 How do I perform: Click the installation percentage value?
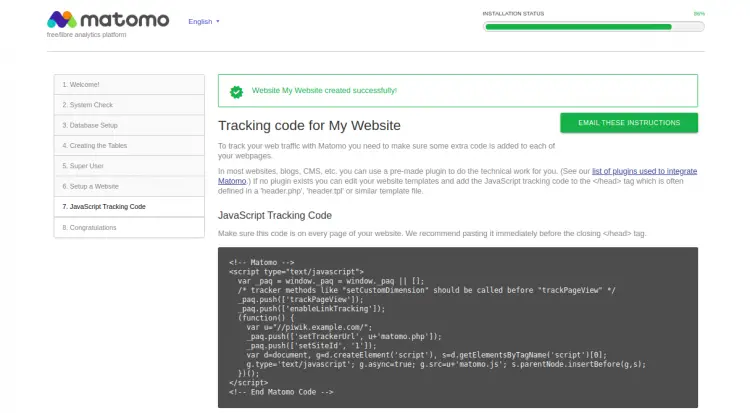click(699, 14)
